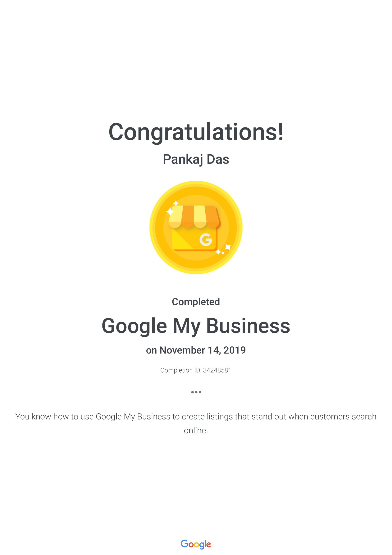The width and height of the screenshot is (392, 555).
Task: Select the Congratulations! heading
Action: coord(196,132)
